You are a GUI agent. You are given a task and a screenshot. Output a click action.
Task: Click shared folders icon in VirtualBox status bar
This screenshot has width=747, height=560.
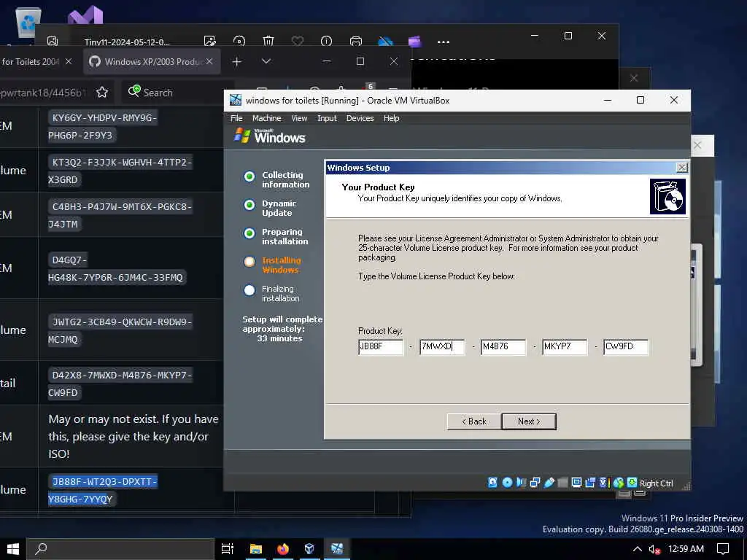562,483
